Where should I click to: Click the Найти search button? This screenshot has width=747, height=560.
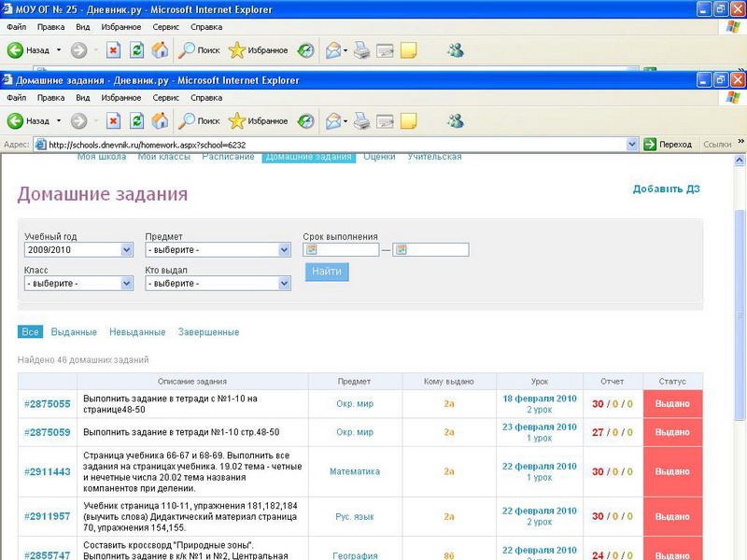pos(326,272)
